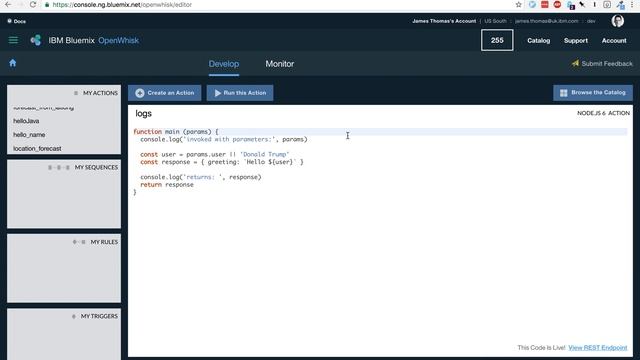Click the grid icon on Browse the Catalog
Viewport: 640px width, 360px height.
[x=564, y=93]
